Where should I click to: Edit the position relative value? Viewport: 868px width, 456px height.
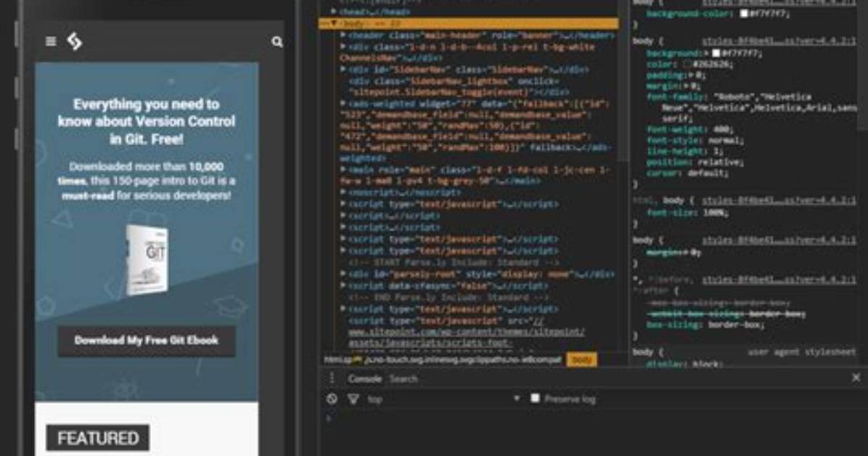(718, 163)
